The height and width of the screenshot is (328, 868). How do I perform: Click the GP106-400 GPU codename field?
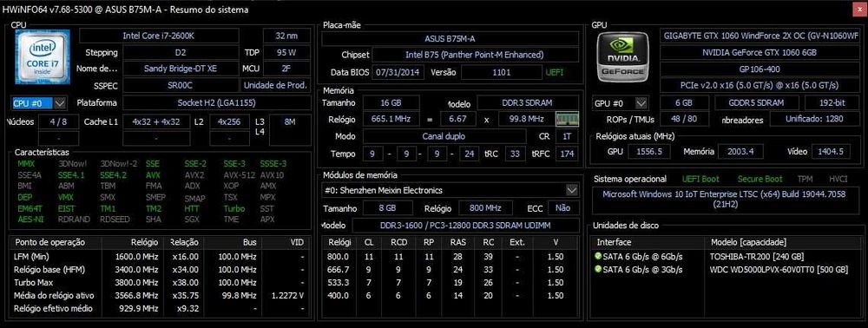(760, 69)
